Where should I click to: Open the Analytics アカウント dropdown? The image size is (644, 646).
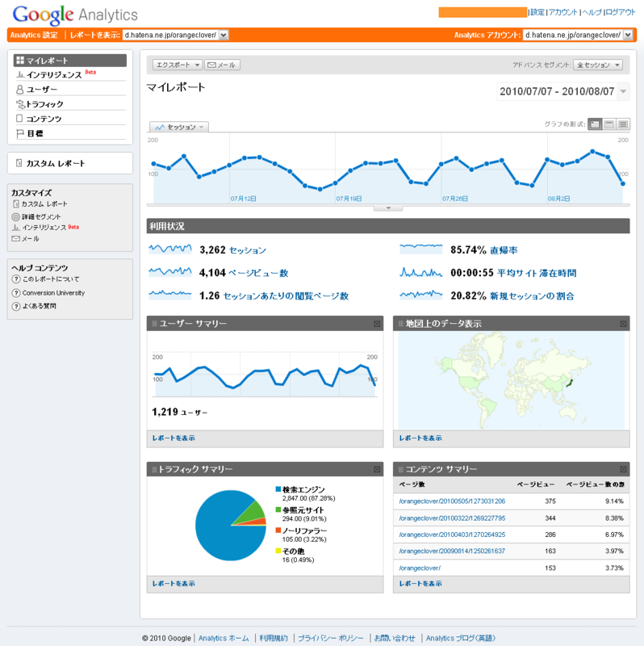click(578, 35)
